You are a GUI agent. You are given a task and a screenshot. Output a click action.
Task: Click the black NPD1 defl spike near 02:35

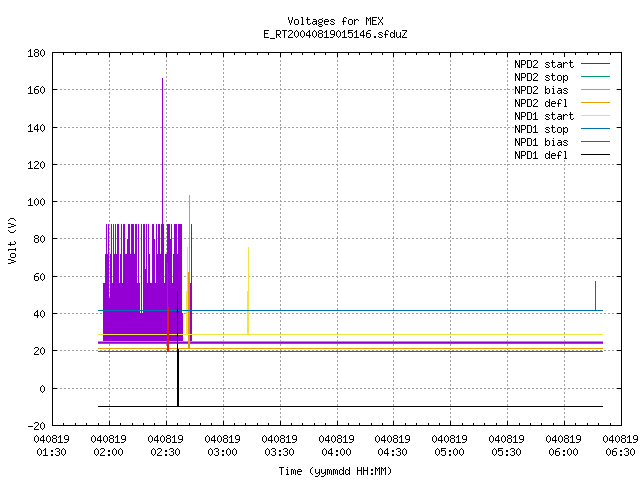click(178, 349)
